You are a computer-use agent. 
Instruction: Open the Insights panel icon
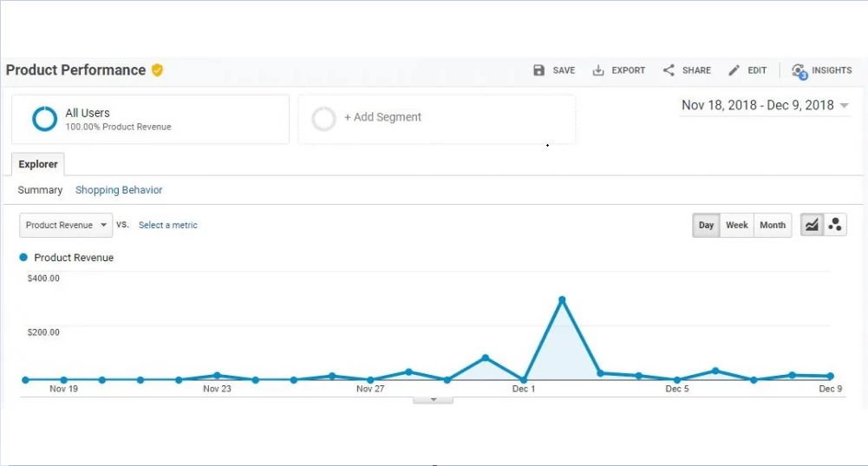[x=799, y=70]
